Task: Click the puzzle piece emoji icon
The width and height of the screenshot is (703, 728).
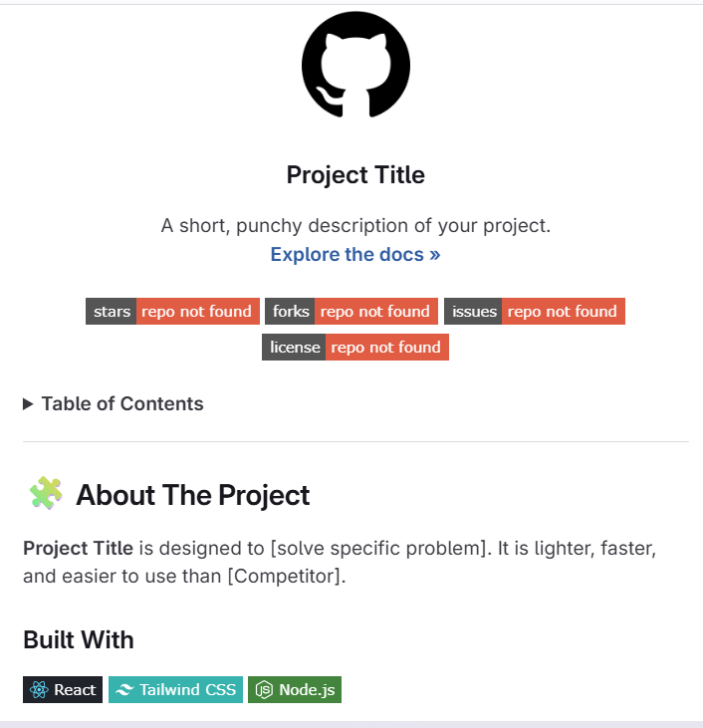Action: click(x=46, y=494)
